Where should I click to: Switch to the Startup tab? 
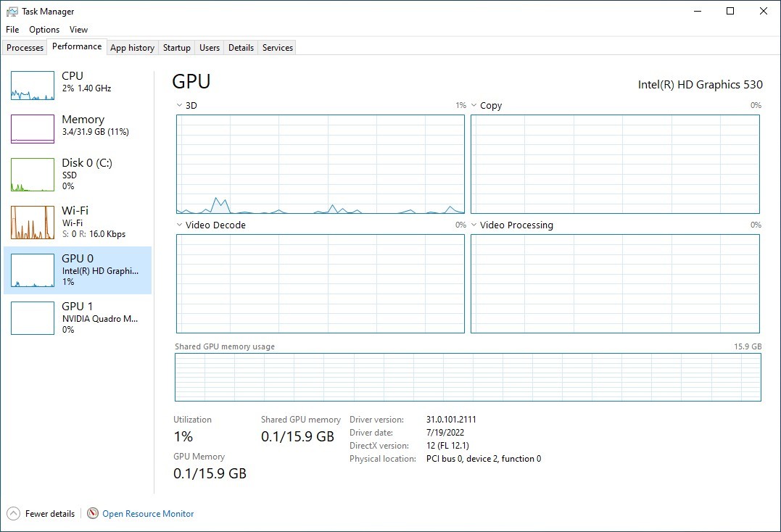(x=177, y=48)
